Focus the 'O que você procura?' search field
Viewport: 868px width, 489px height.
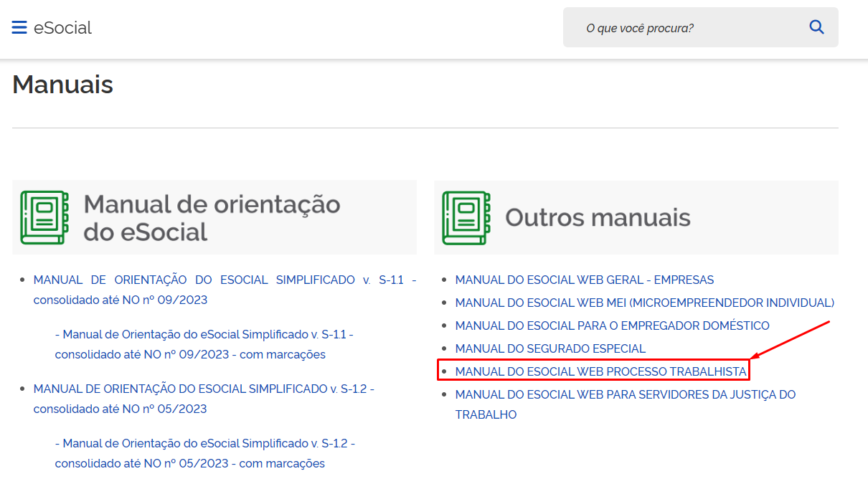click(681, 28)
